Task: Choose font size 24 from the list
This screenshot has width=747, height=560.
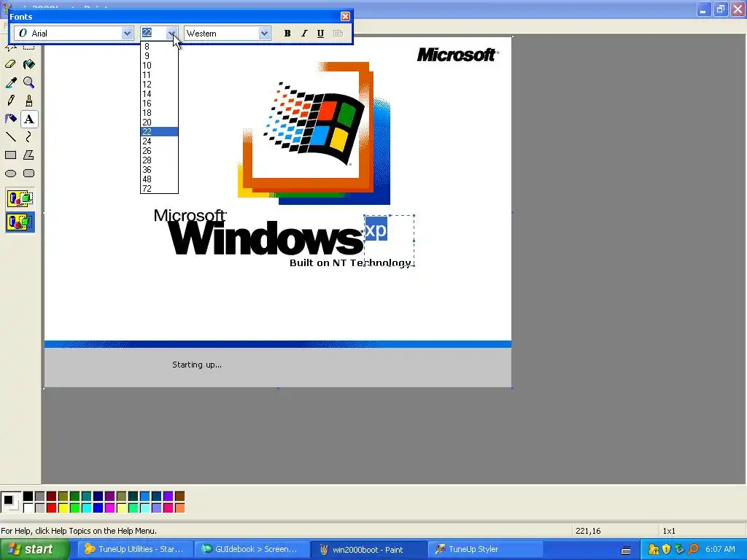Action: tap(159, 141)
